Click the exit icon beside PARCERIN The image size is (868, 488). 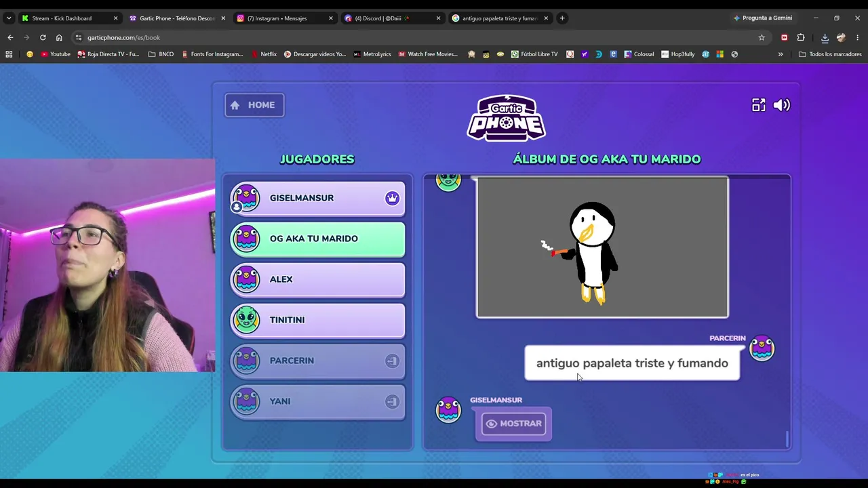click(x=392, y=361)
